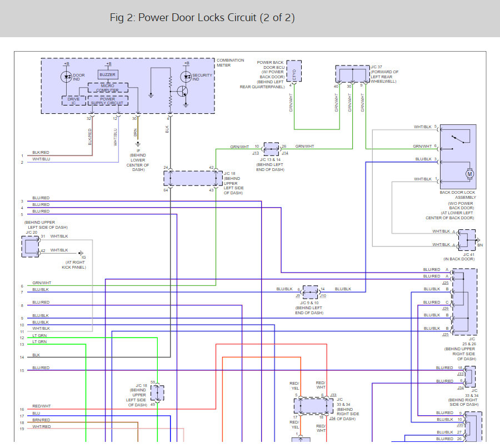
Task: Click the 'RED/WHT' label on line 16
Action: click(x=42, y=406)
